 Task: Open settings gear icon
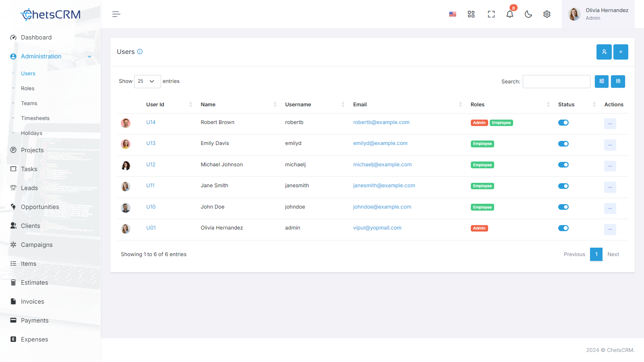click(547, 14)
